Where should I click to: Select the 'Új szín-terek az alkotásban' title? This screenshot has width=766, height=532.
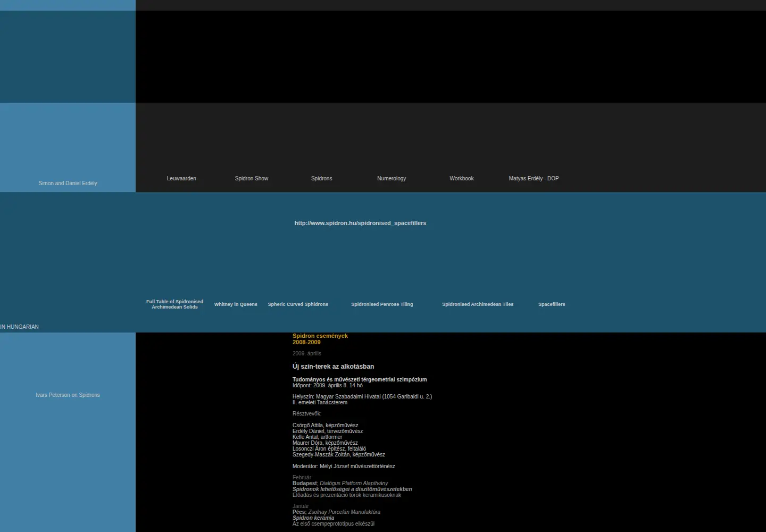[333, 367]
